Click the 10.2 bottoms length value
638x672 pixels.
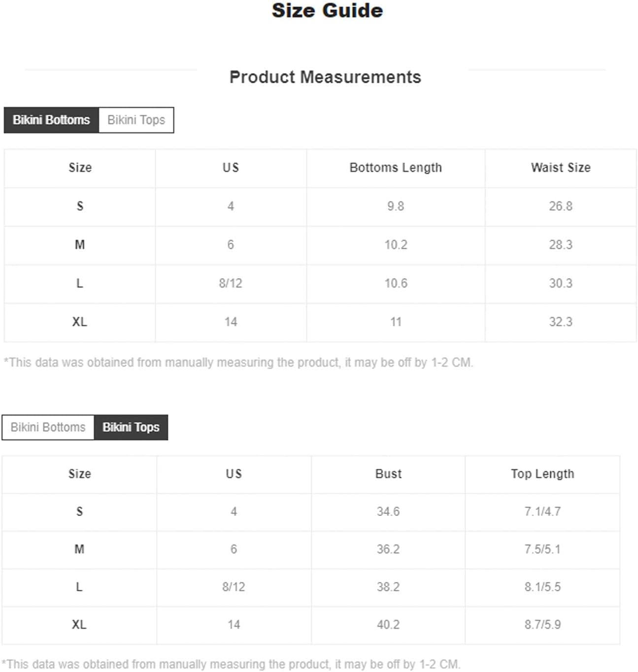point(396,245)
